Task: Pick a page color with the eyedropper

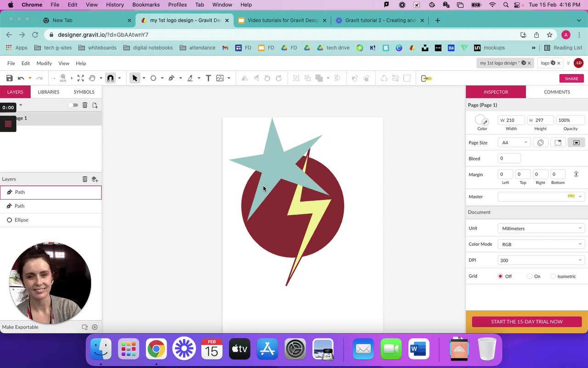Action: (485, 122)
